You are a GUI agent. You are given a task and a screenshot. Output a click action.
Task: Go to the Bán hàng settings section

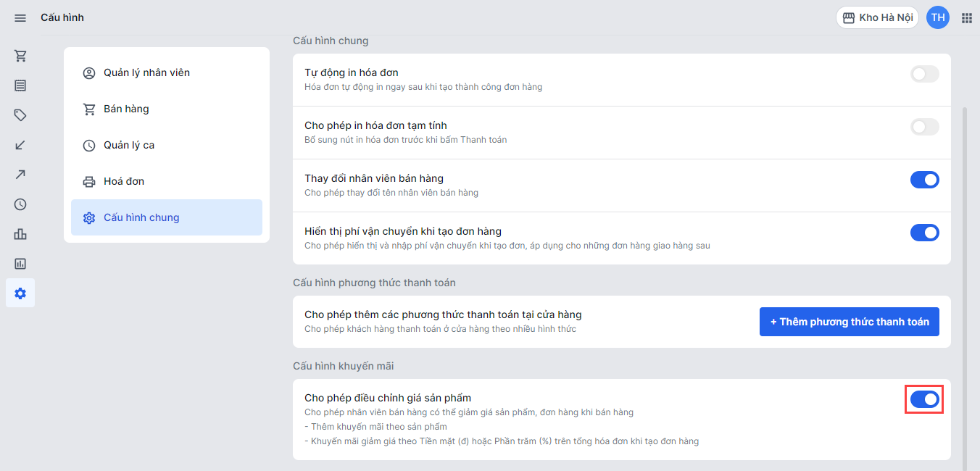(x=126, y=109)
